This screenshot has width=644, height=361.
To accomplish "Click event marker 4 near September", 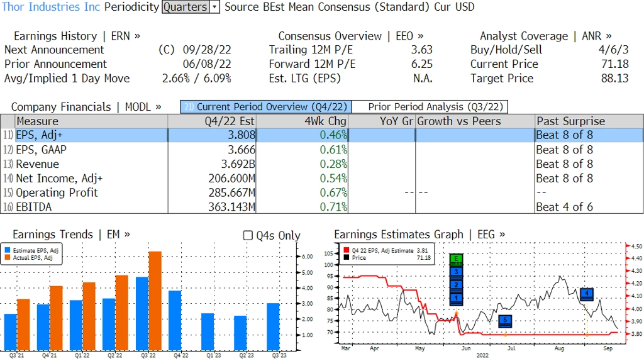I will [x=587, y=294].
